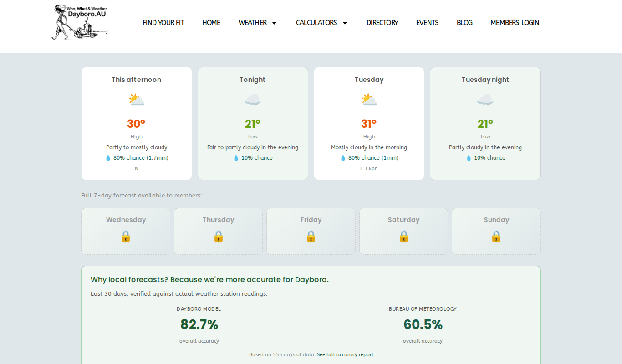Click 'Fair to partly cloudy in the evening'
622x364 pixels.
(253, 147)
